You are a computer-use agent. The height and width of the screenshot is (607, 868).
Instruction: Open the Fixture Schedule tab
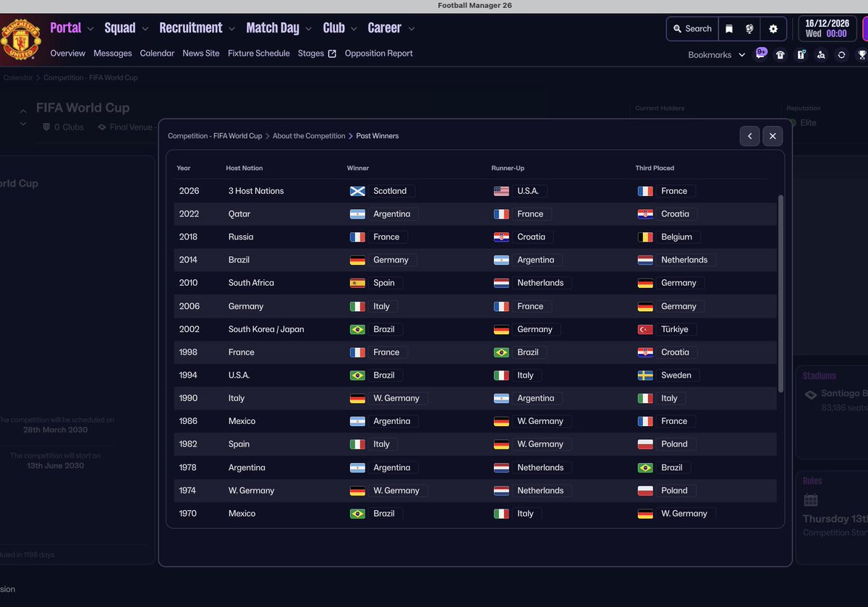(259, 54)
